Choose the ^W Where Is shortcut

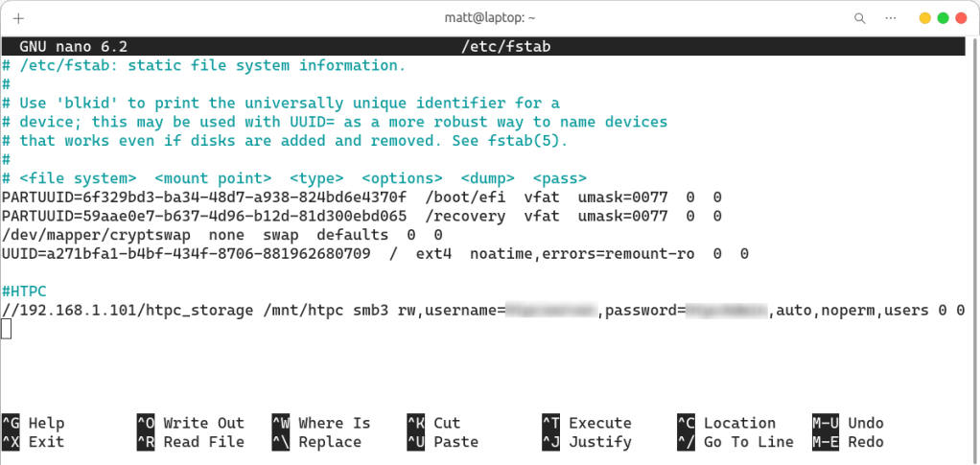320,423
